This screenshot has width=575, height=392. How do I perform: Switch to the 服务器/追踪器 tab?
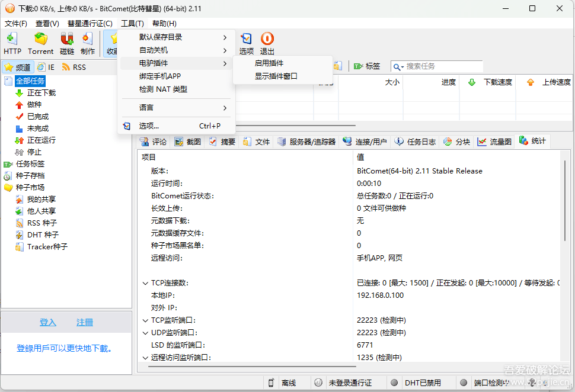coord(306,142)
